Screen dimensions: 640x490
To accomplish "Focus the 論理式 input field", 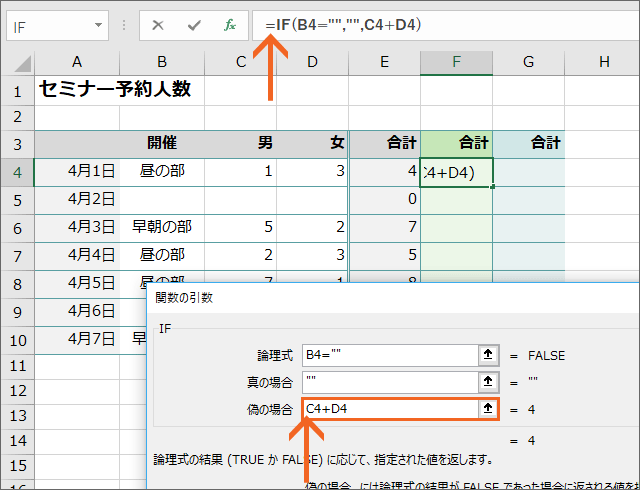I will pyautogui.click(x=390, y=355).
